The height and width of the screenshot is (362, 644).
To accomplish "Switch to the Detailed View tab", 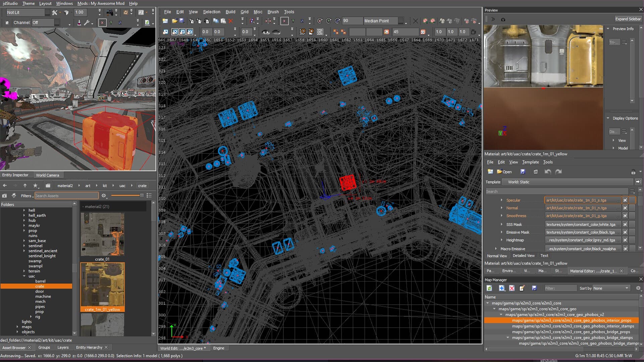I will tap(524, 255).
